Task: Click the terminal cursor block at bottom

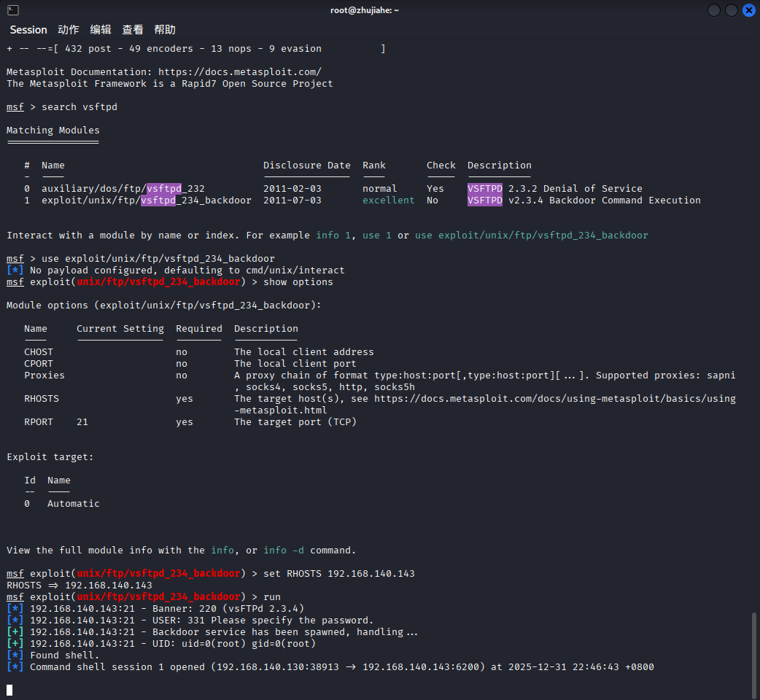Action: coord(9,690)
